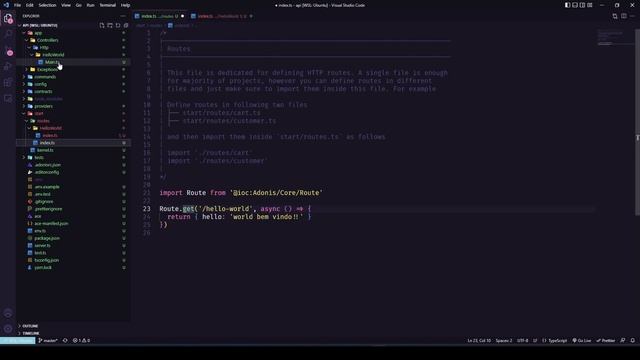The width and height of the screenshot is (640, 360).
Task: Open Main.ts file in Explorer
Action: pos(52,62)
